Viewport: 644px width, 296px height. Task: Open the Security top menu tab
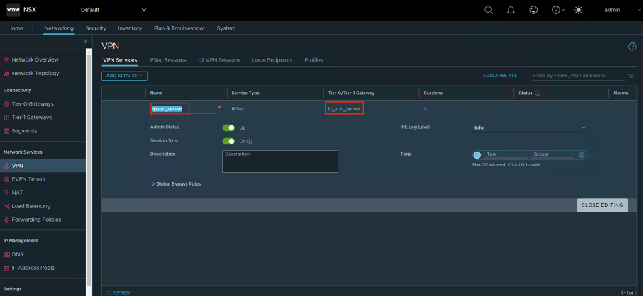pyautogui.click(x=96, y=28)
